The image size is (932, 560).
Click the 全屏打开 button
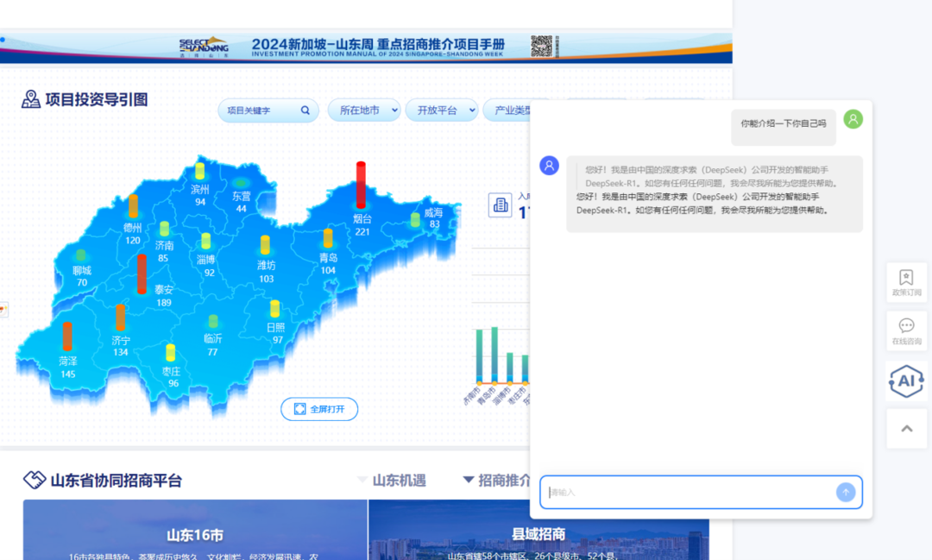tap(319, 409)
